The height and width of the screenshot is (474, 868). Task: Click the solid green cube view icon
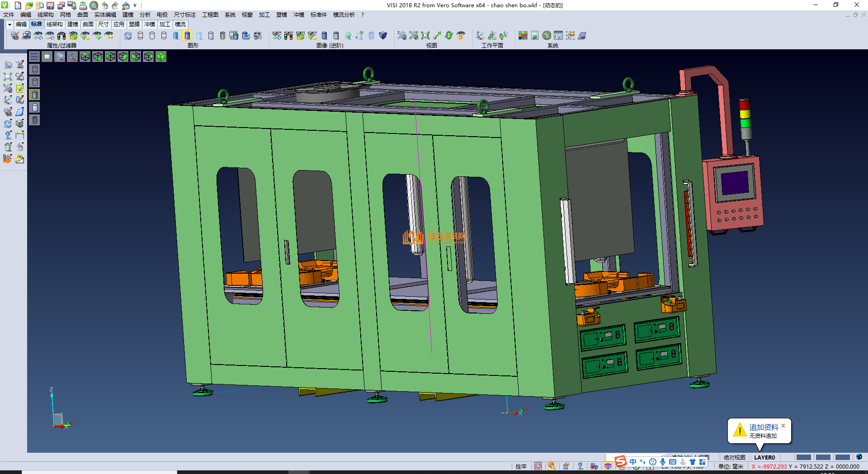[161, 57]
